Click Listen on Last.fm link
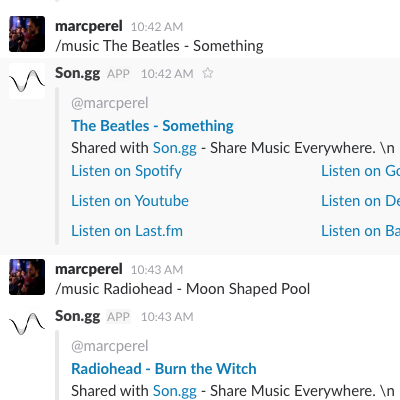 point(127,231)
